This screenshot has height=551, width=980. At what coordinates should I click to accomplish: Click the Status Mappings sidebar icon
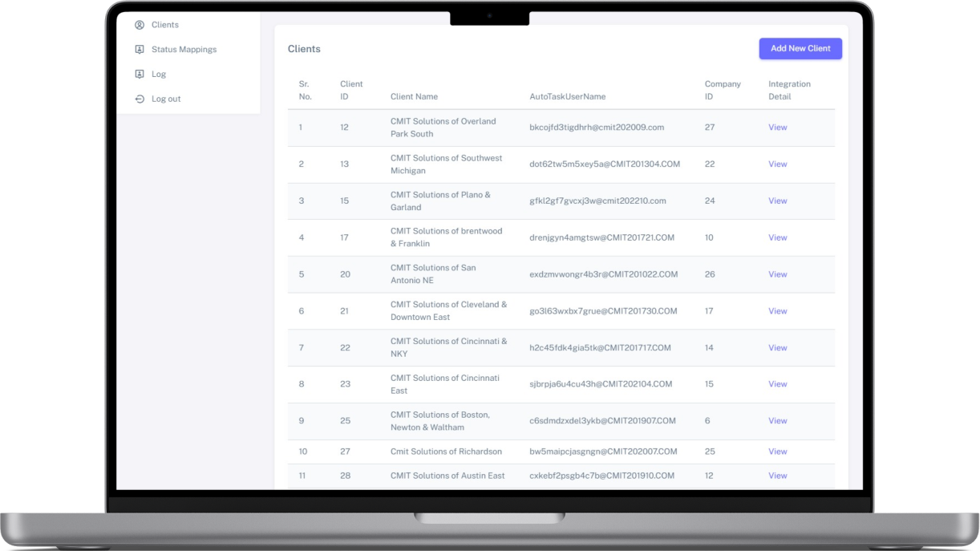pyautogui.click(x=140, y=50)
